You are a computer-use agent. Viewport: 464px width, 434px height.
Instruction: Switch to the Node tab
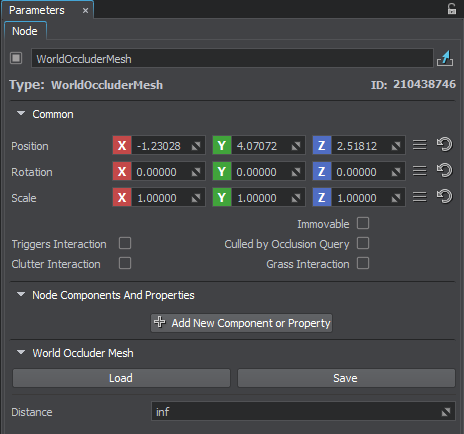pos(25,31)
